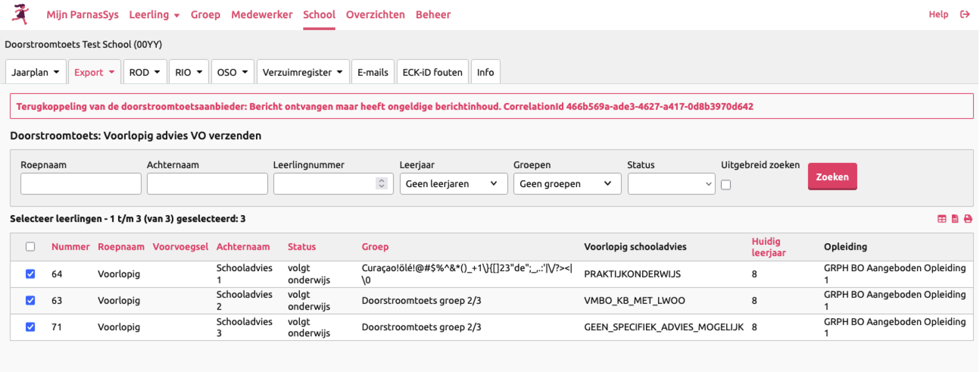Click the VMBO_KB_MET_LWOO advice cell
Image resolution: width=980 pixels, height=372 pixels.
pyautogui.click(x=635, y=301)
